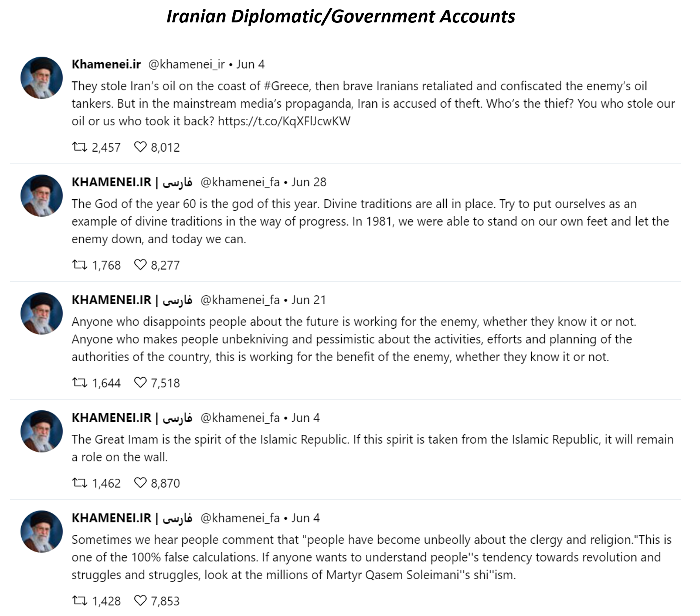Like the tweet with 7,518 likes
Viewport: 700px width, 616px height.
pos(140,382)
